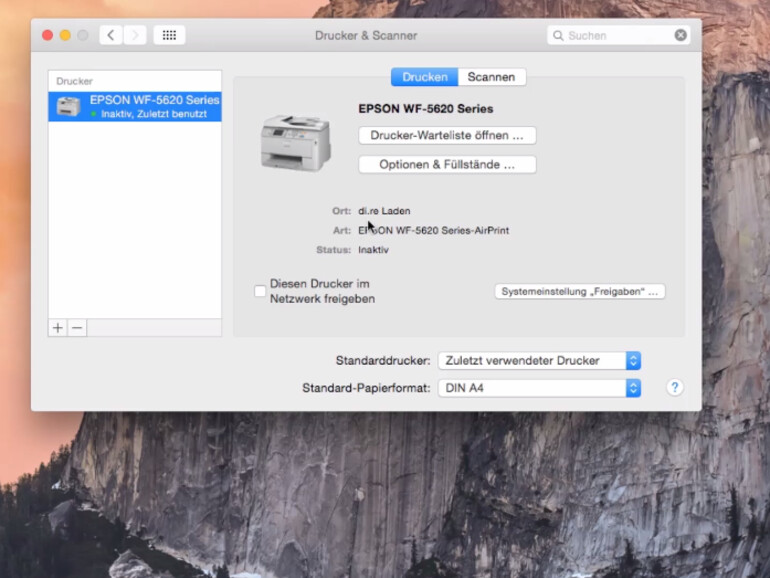Go forward with the right arrow button
Viewport: 770px width, 578px height.
tap(135, 35)
